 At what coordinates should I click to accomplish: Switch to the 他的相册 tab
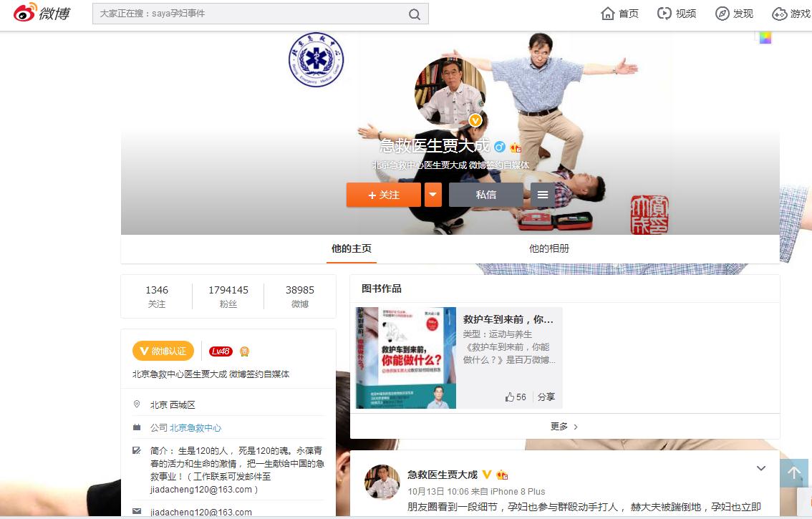[x=549, y=248]
